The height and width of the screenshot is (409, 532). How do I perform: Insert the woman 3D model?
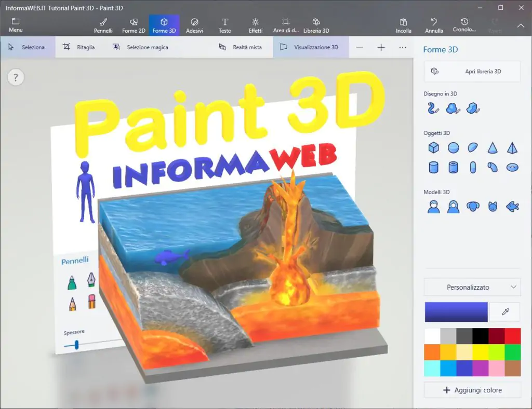click(453, 207)
